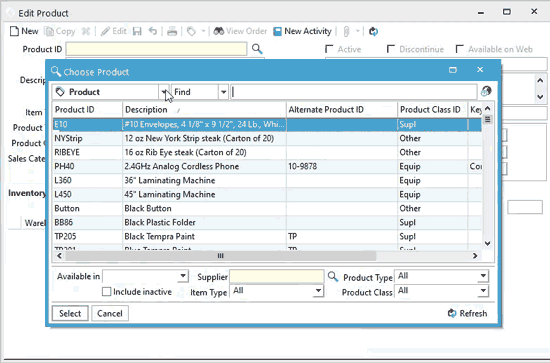Select the PH40 cordless phone row

[x=267, y=166]
